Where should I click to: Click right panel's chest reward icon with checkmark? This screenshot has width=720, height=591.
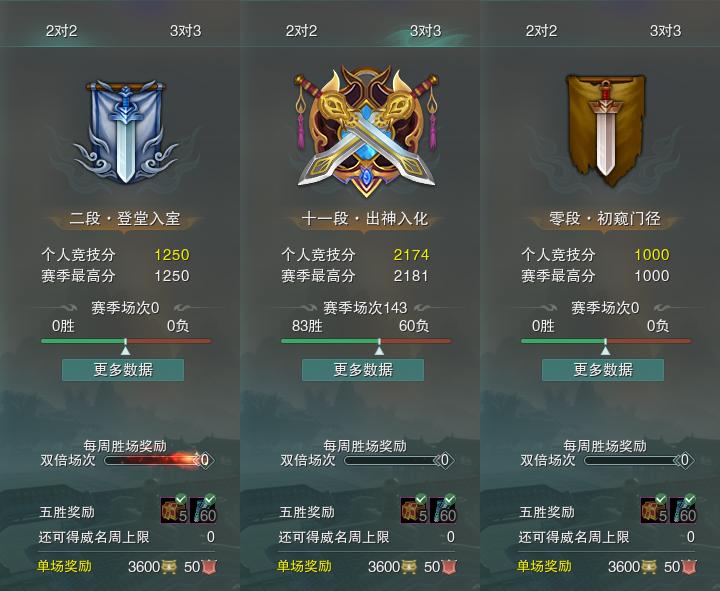pyautogui.click(x=654, y=509)
